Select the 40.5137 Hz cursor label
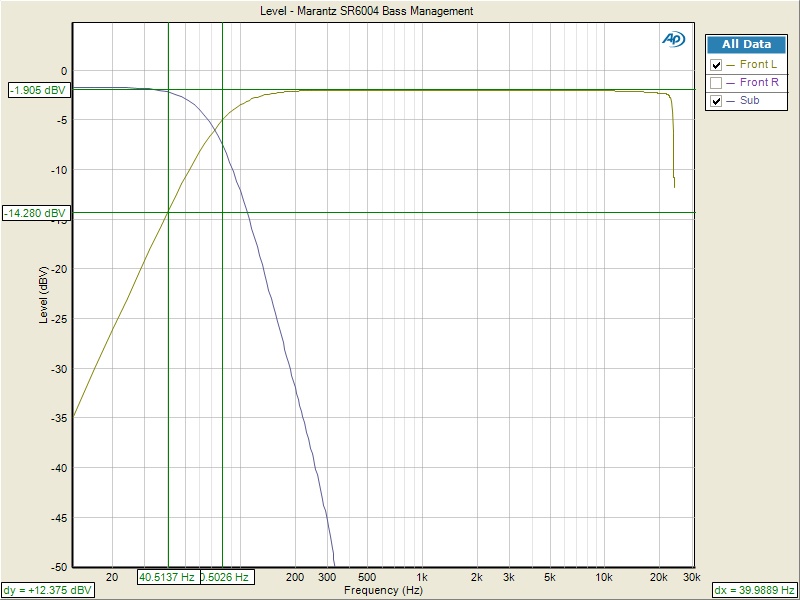 tap(166, 577)
